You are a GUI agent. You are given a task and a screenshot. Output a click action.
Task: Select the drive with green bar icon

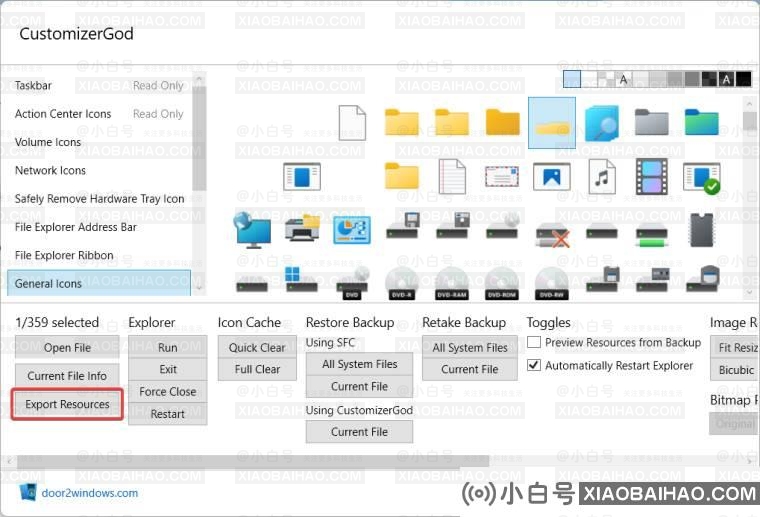[x=651, y=236]
